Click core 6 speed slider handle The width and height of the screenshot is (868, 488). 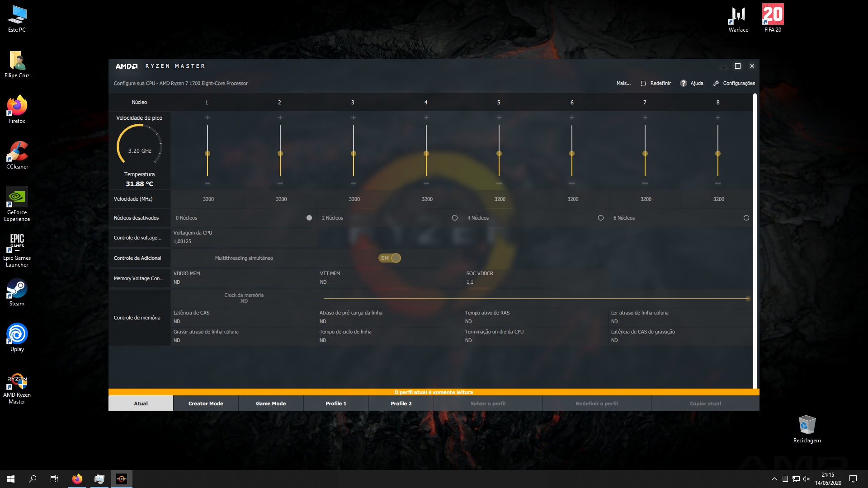point(572,154)
